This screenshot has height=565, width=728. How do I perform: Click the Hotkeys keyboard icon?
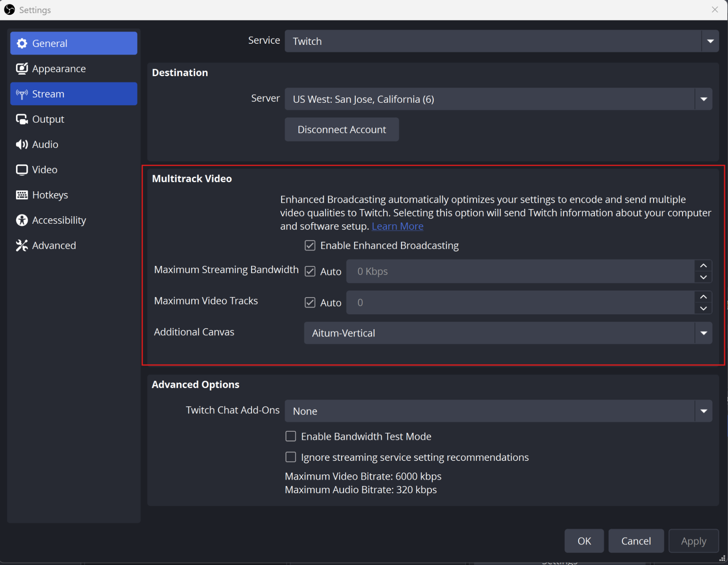click(22, 195)
